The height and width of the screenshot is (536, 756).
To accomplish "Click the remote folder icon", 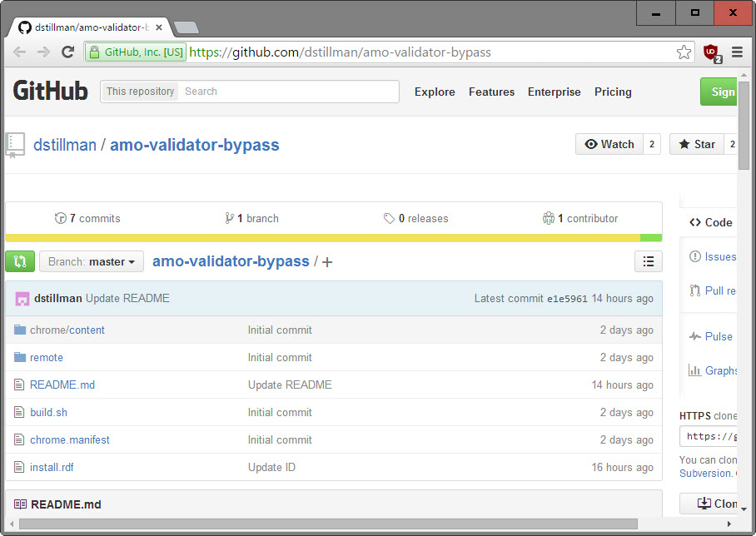I will pyautogui.click(x=20, y=357).
